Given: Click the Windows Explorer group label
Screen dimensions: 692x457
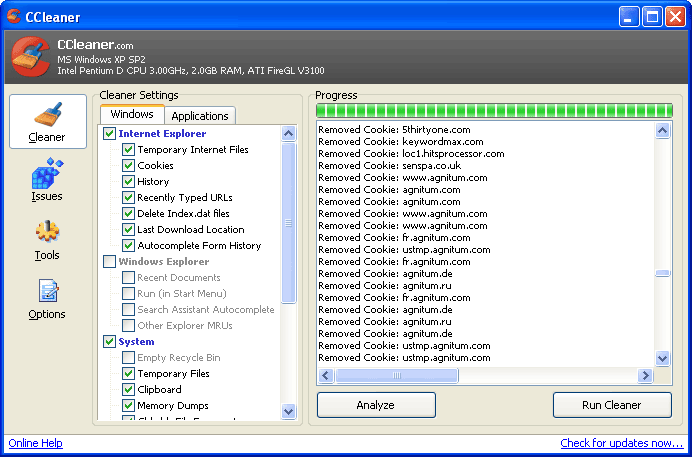Looking at the screenshot, I should point(163,262).
